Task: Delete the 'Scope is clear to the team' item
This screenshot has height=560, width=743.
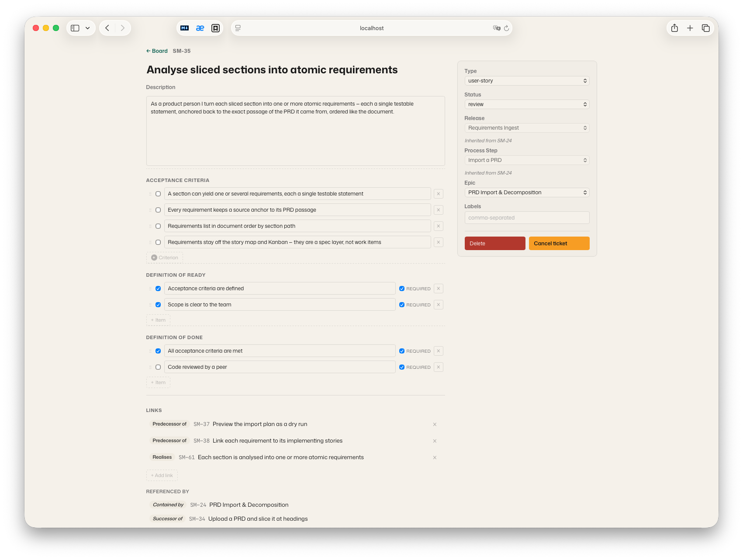Action: (x=439, y=305)
